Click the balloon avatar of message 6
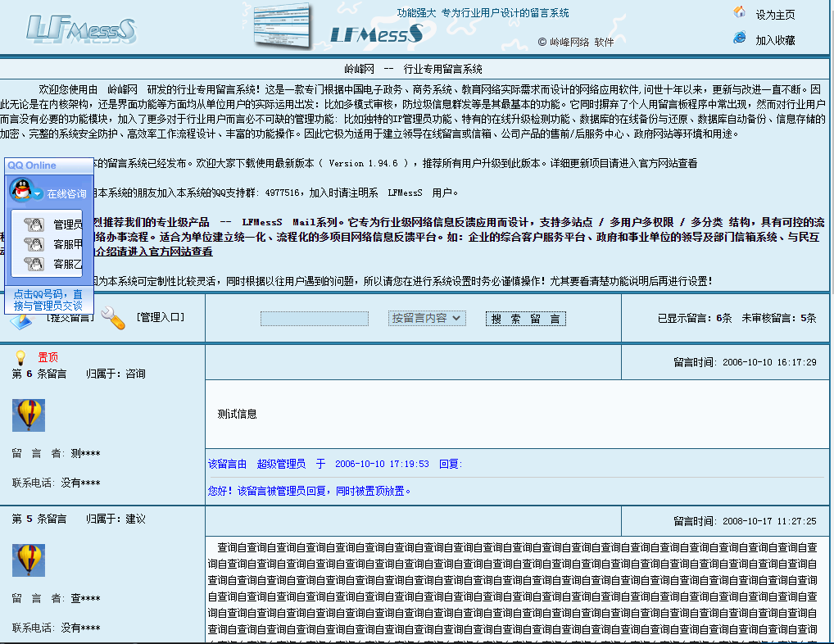The image size is (834, 644). (x=29, y=415)
